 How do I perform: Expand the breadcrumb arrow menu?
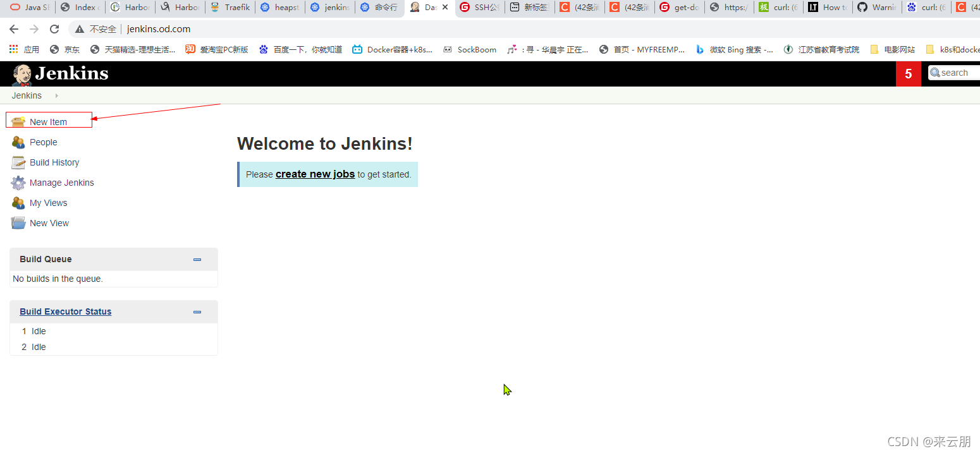point(57,95)
